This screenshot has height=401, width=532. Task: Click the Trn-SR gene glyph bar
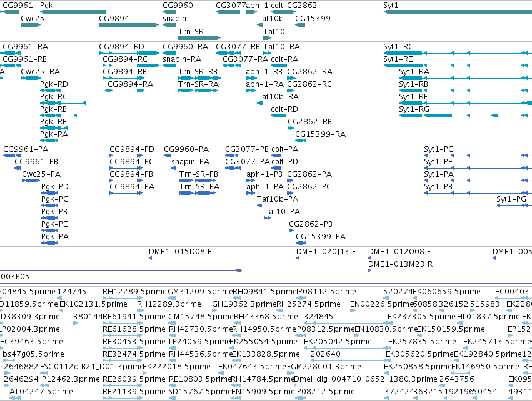tap(199, 38)
